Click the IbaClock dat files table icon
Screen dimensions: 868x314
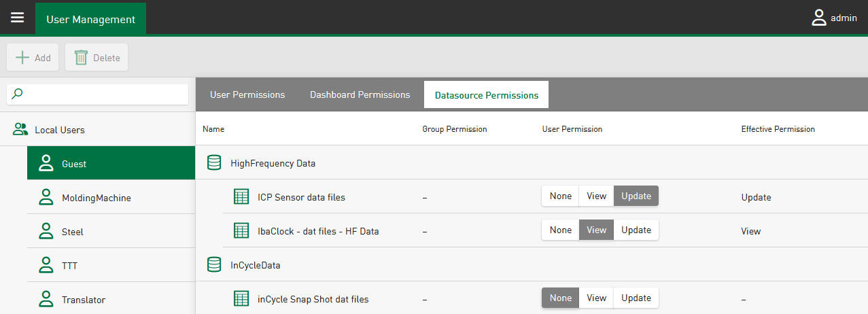click(241, 231)
